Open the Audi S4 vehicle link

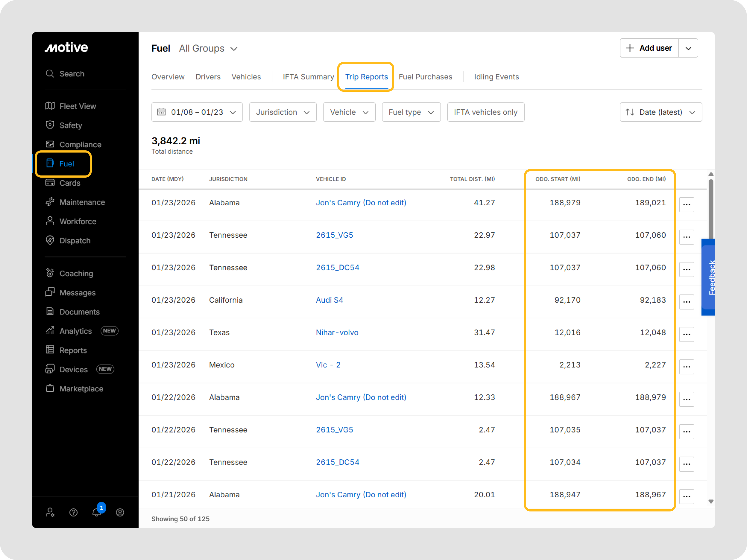329,300
